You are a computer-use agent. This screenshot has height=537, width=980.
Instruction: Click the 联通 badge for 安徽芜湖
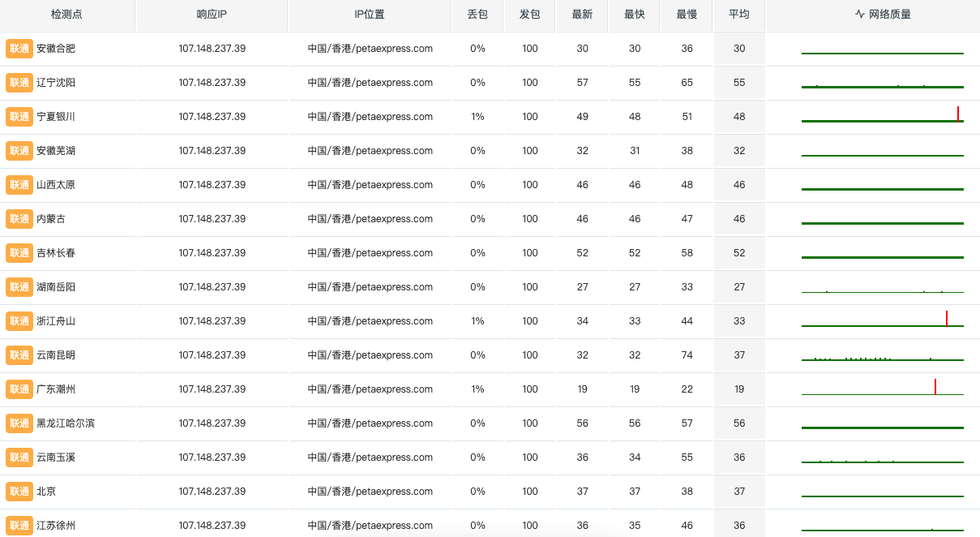click(x=19, y=151)
